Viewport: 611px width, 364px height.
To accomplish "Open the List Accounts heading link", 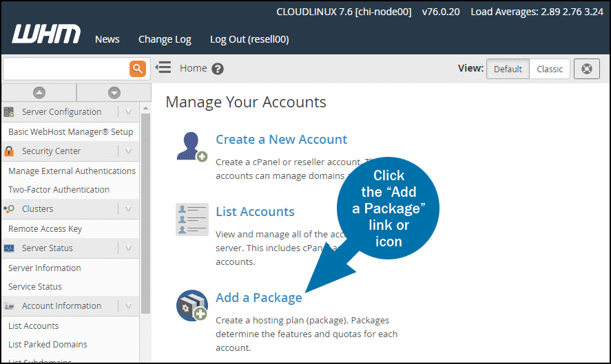I will 256,212.
